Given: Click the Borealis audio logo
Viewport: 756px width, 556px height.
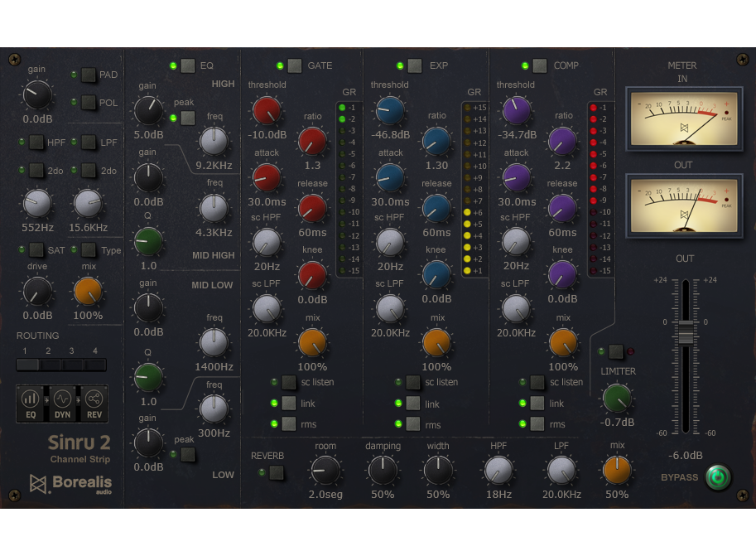Looking at the screenshot, I should pyautogui.click(x=71, y=484).
